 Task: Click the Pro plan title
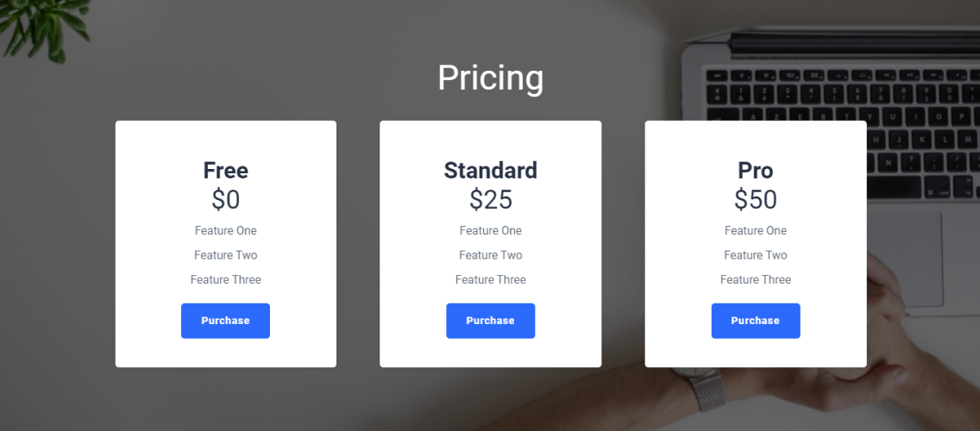756,170
